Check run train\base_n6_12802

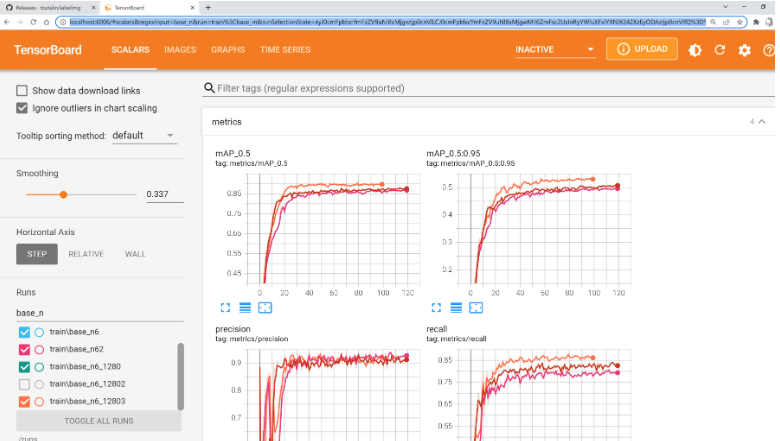pyautogui.click(x=24, y=384)
